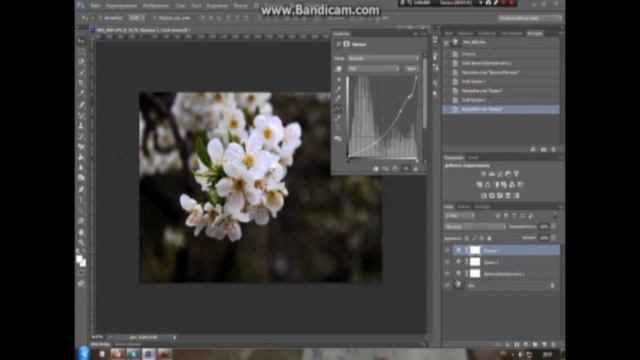The image size is (640, 360).
Task: Toggle Auto-Select checkbox in options bar
Action: tap(100, 18)
